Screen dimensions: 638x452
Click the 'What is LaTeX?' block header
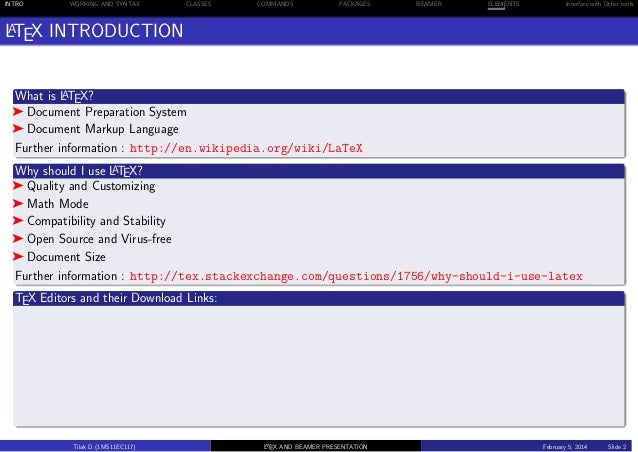pos(319,96)
